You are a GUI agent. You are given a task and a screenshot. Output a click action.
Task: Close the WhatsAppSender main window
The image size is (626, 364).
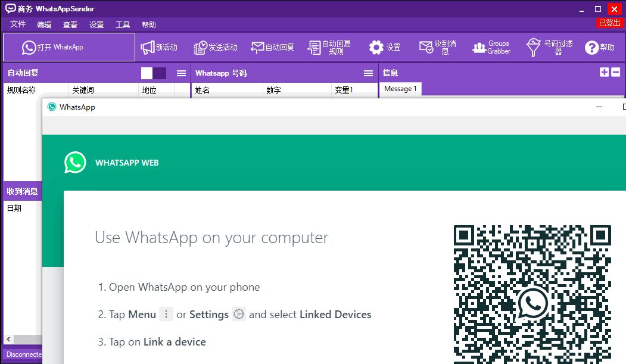tap(615, 9)
